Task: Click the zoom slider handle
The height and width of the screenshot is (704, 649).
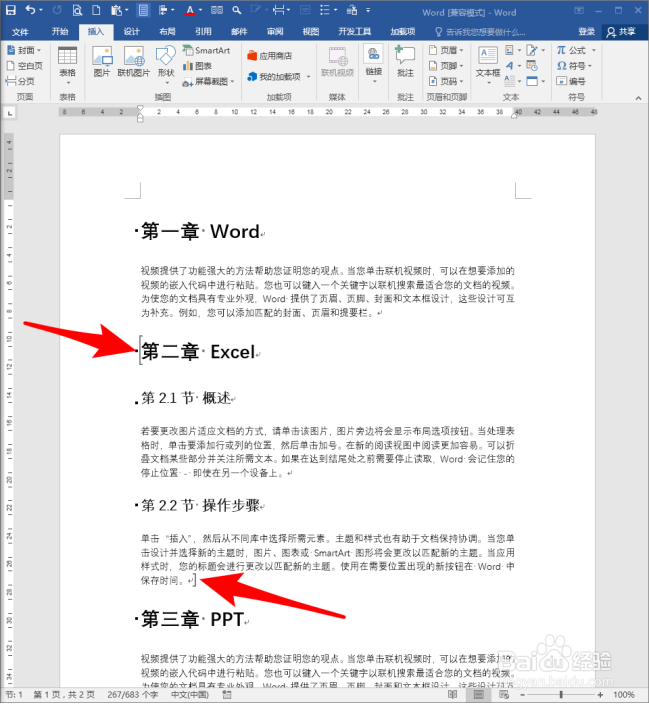Action: click(x=561, y=695)
